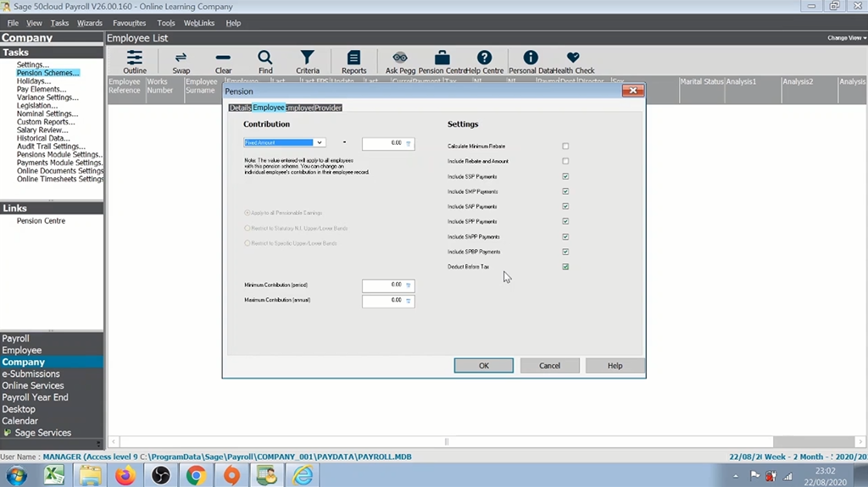Open Pay Elements task

(x=42, y=89)
